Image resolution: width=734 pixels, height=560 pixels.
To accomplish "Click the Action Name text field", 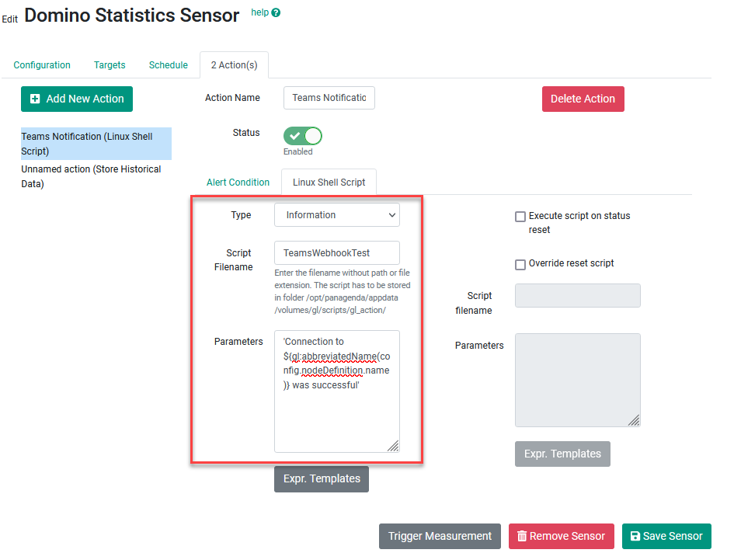I will click(329, 99).
